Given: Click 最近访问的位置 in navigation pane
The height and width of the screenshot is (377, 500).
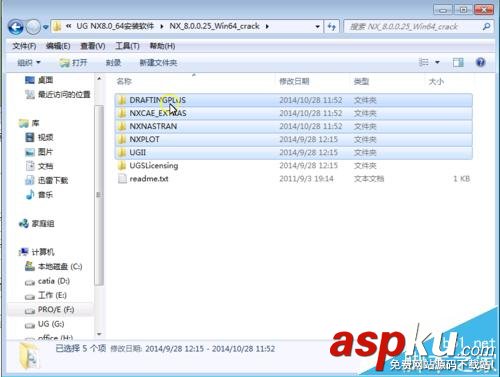Looking at the screenshot, I should pos(58,95).
